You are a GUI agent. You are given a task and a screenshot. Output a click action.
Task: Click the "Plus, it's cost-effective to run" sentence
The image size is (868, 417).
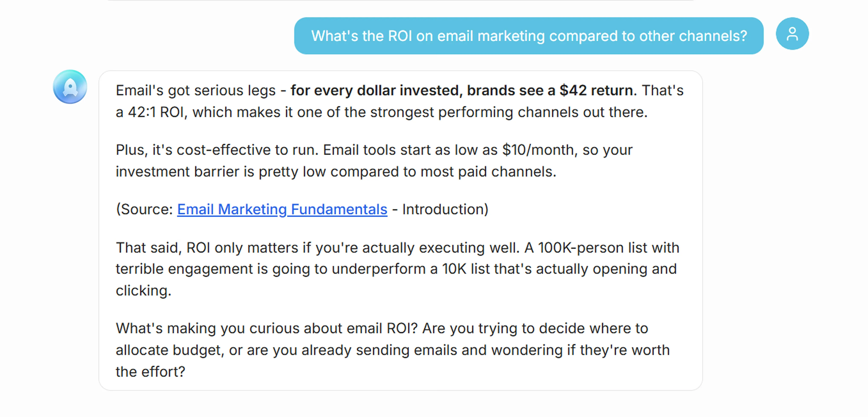(x=217, y=150)
